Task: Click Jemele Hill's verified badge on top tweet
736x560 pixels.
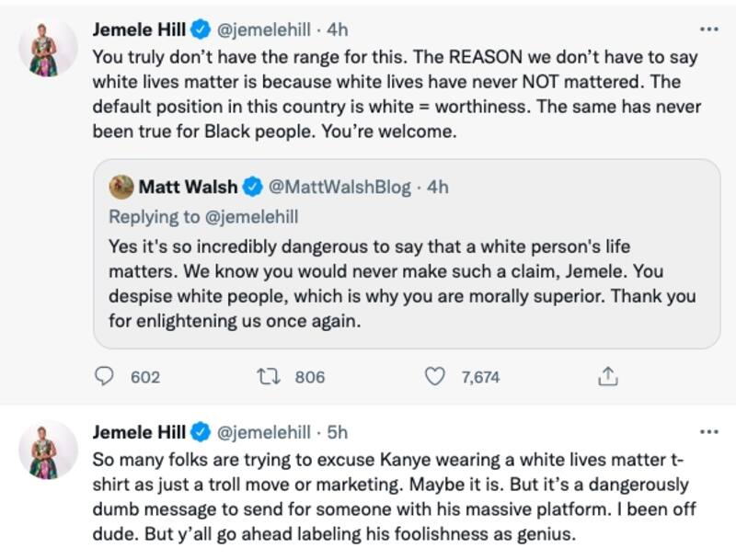Action: pyautogui.click(x=200, y=30)
